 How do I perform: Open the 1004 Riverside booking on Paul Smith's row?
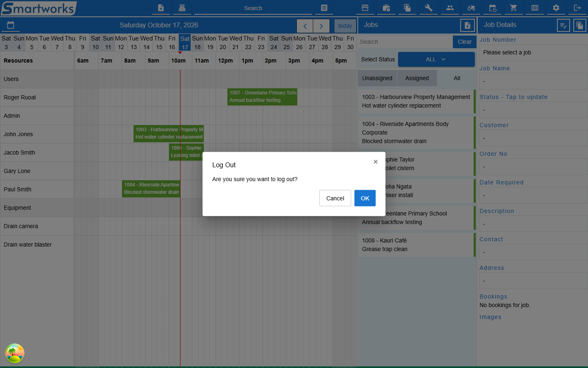(x=151, y=189)
